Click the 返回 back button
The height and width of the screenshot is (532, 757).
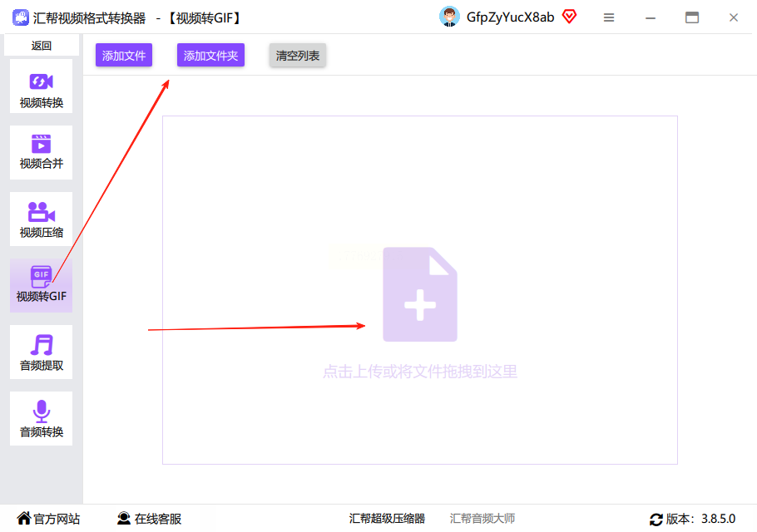click(x=41, y=46)
